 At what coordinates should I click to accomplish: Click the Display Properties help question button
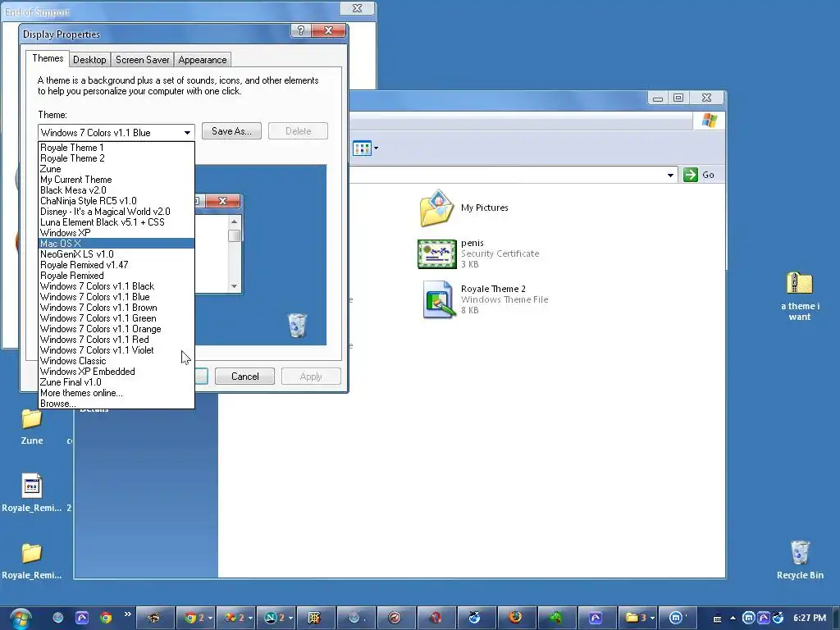click(x=301, y=30)
